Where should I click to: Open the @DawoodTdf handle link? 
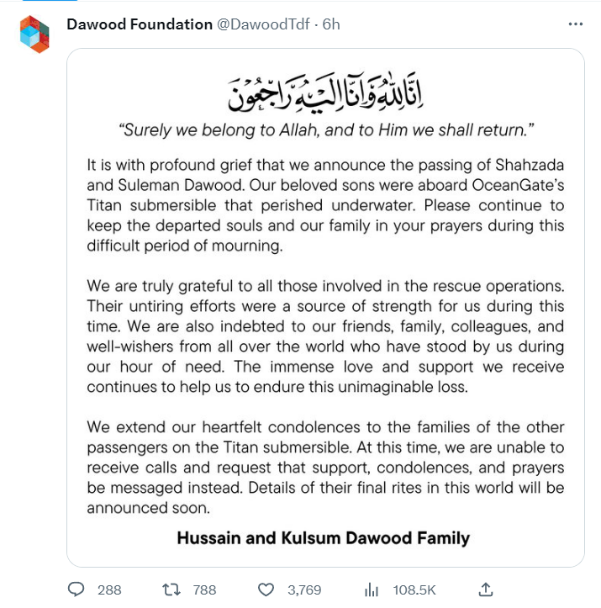pos(263,24)
